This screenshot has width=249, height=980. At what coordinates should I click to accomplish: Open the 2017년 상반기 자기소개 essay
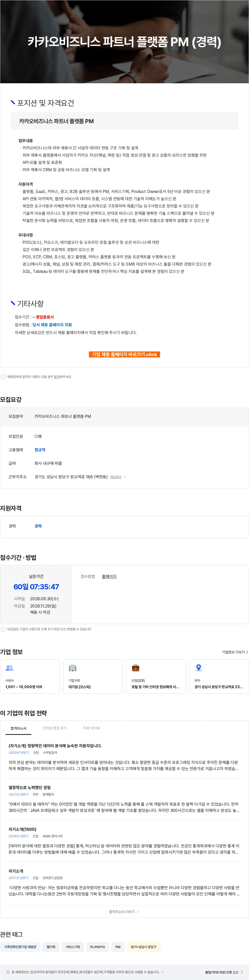click(16, 871)
